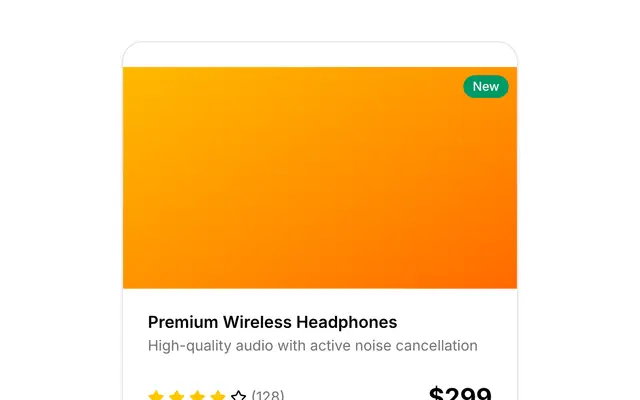Click the first filled yellow star
Image resolution: width=640 pixels, height=400 pixels.
[x=156, y=396]
